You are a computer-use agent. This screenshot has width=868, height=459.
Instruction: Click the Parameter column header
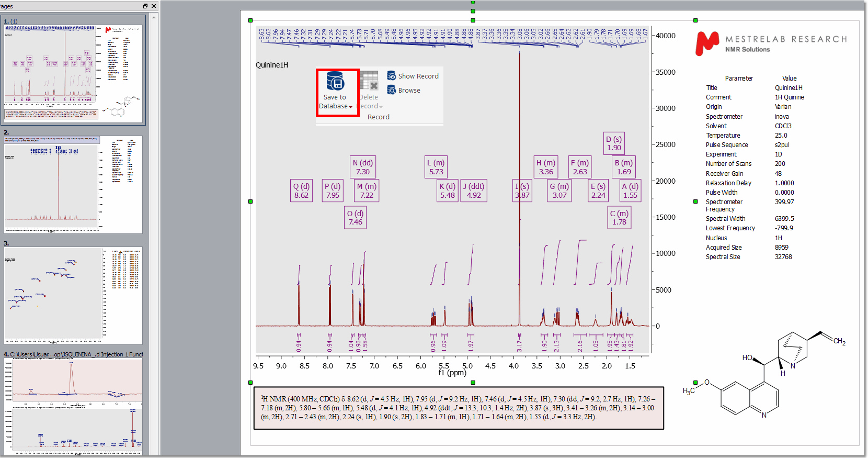739,78
